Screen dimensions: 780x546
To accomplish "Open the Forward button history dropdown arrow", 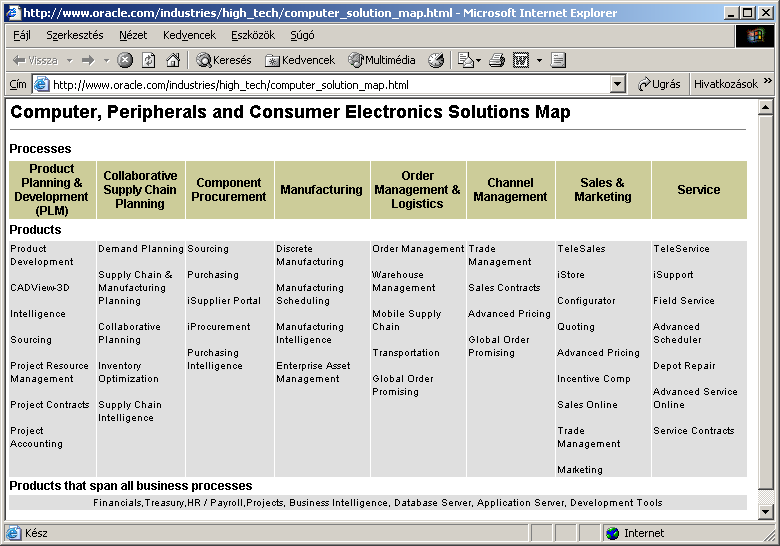I will click(x=106, y=61).
